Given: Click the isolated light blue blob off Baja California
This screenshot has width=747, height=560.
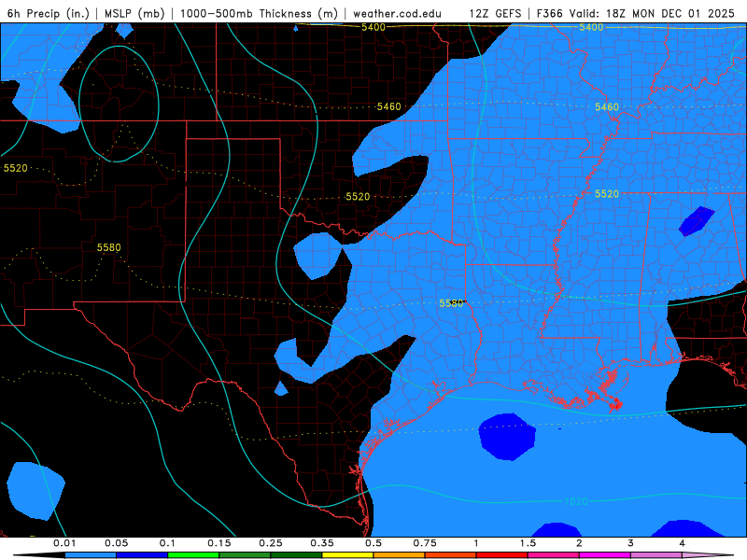Looking at the screenshot, I should tap(35, 491).
